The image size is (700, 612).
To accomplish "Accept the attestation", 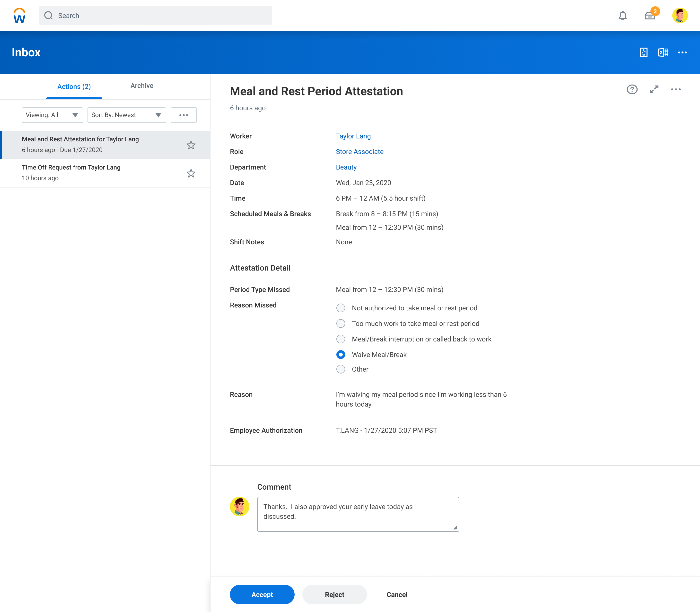I will click(262, 594).
